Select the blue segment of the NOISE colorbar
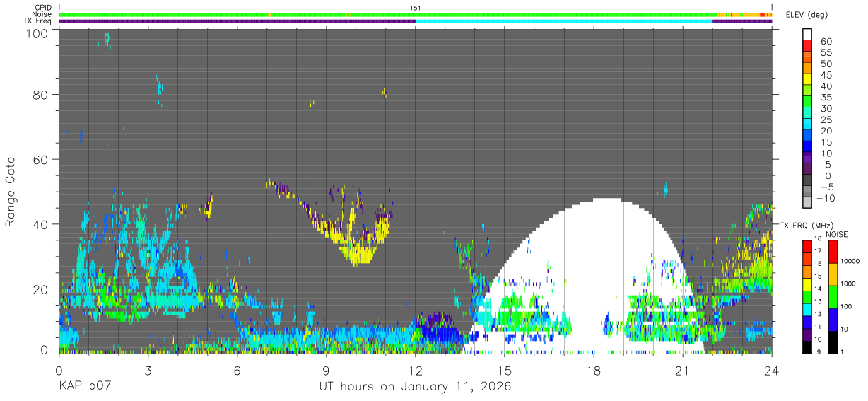Screen dimensions: 868x401 point(833,320)
